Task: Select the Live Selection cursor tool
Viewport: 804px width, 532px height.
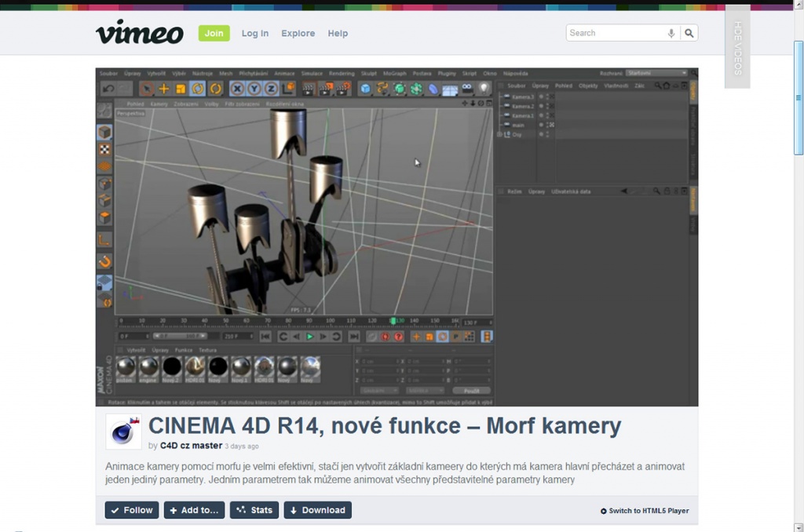Action: point(147,89)
